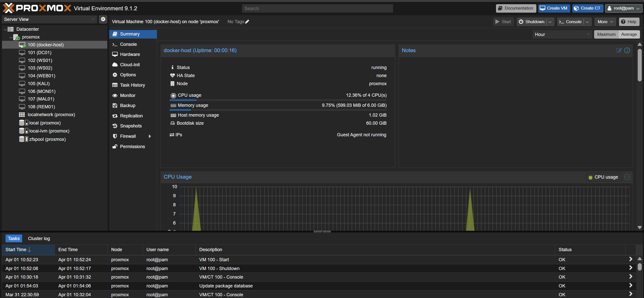Collapse the Notes panel with the circle arrow icon

(x=627, y=50)
